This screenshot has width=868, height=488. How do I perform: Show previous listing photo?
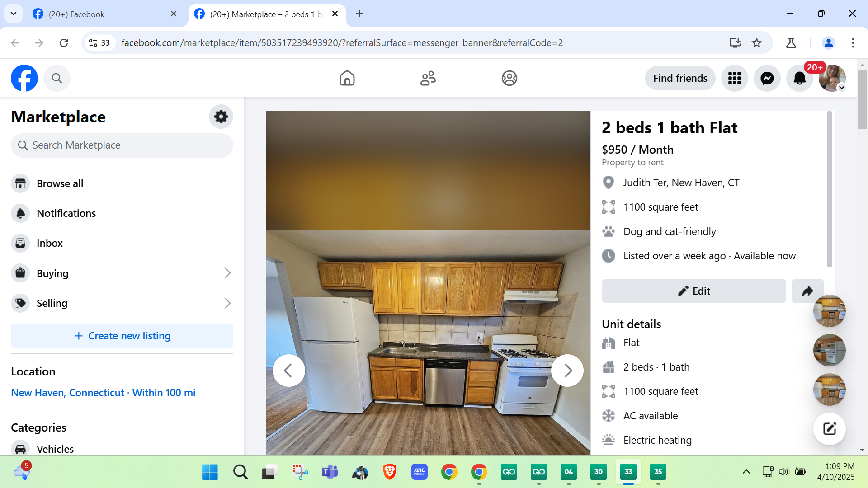tap(288, 371)
